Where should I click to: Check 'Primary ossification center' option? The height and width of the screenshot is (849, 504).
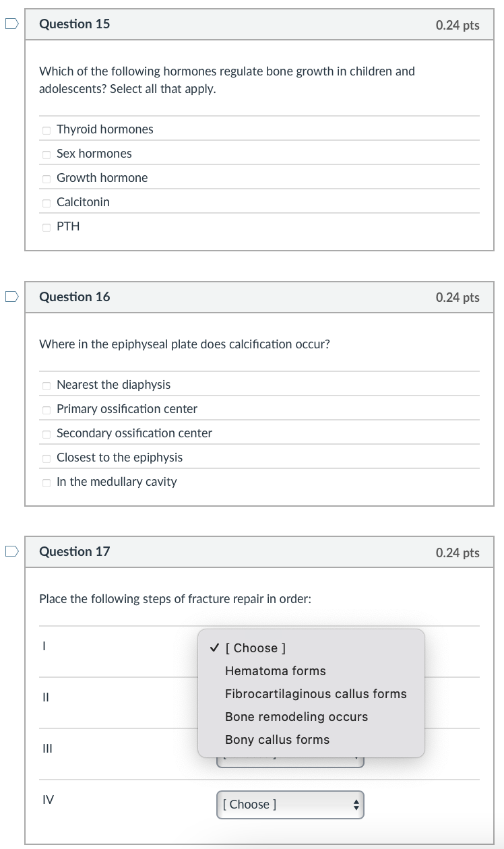click(46, 410)
